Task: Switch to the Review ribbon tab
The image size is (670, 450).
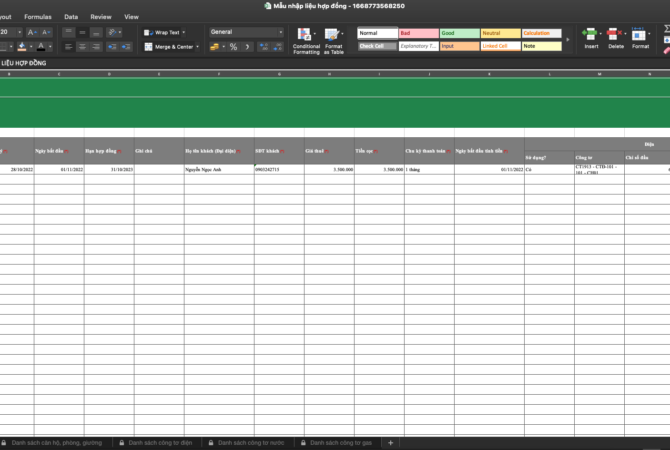Action: point(101,17)
